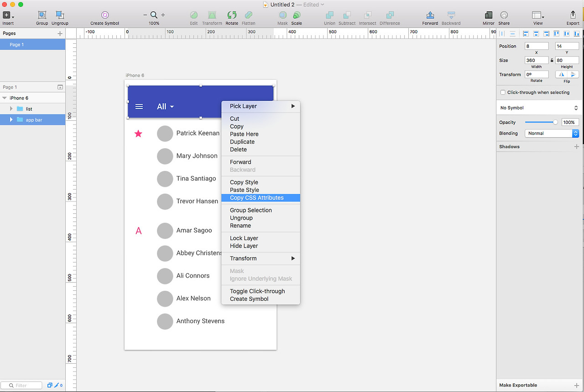Open the Transform submenu in context menu
Screen dimensions: 584x392
(x=261, y=258)
